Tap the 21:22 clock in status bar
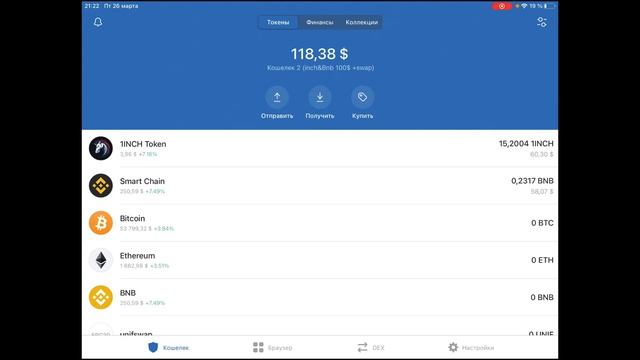 [x=92, y=6]
